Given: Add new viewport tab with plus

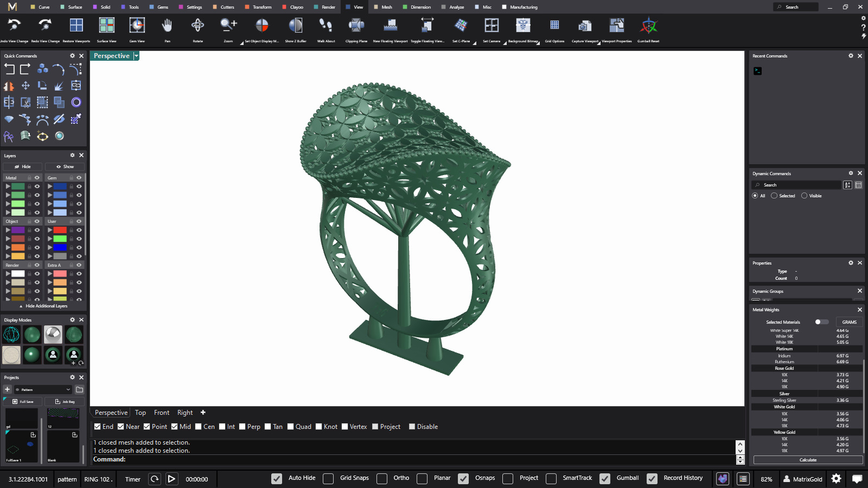Looking at the screenshot, I should [203, 413].
